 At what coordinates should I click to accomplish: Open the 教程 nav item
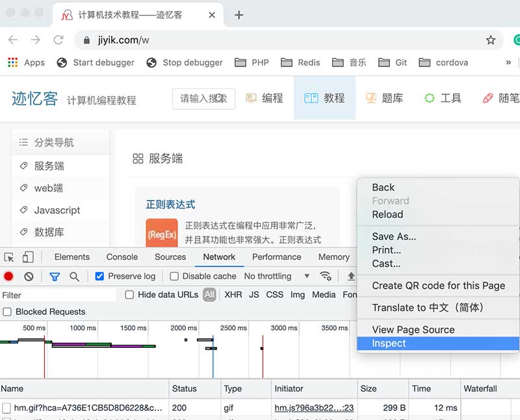pos(324,98)
